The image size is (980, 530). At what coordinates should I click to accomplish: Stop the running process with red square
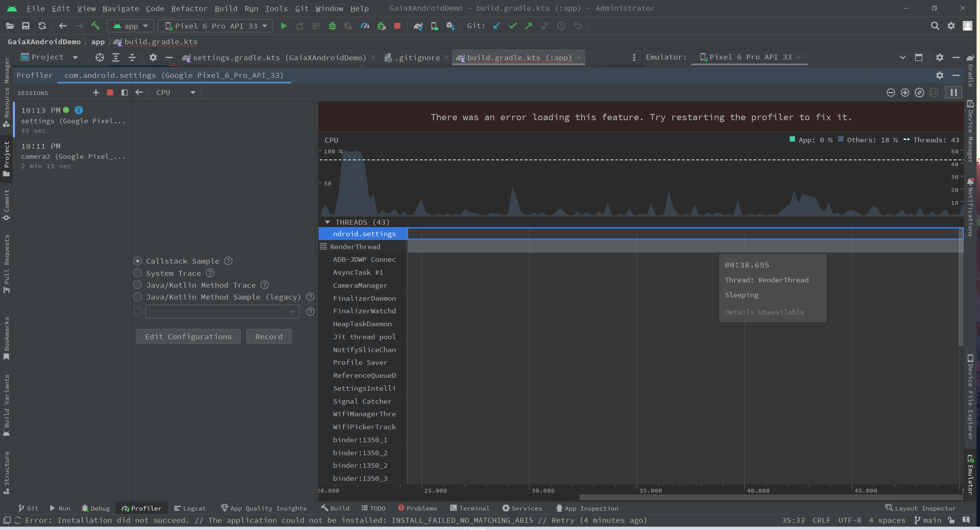tap(397, 26)
